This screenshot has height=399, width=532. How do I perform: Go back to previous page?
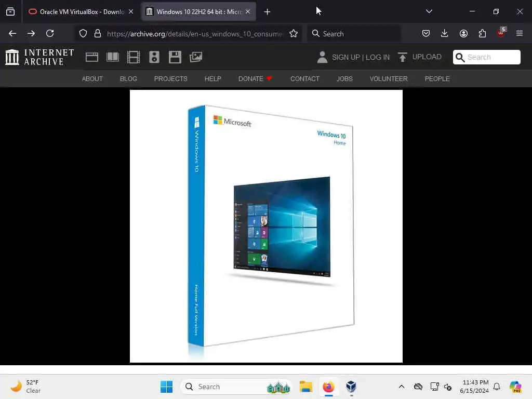click(12, 33)
